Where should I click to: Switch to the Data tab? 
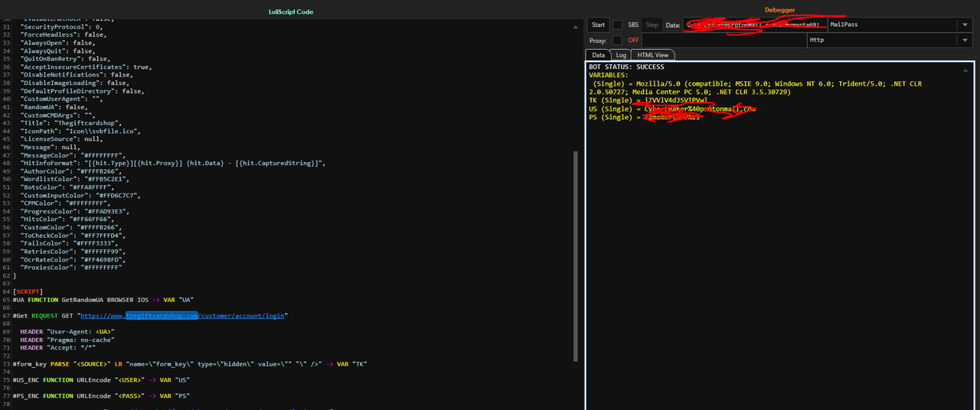click(x=598, y=55)
